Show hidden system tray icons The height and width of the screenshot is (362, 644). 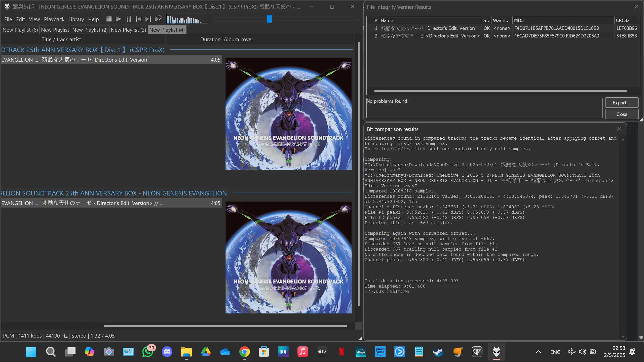538,352
